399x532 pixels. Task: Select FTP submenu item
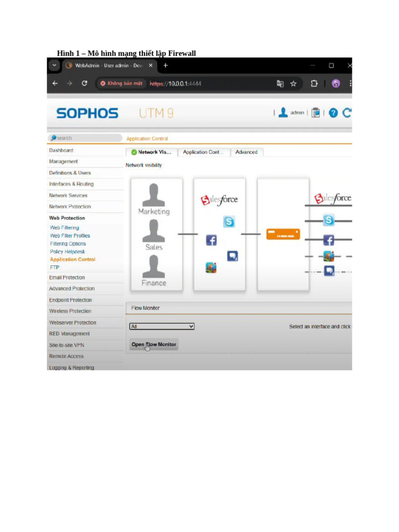pos(55,268)
